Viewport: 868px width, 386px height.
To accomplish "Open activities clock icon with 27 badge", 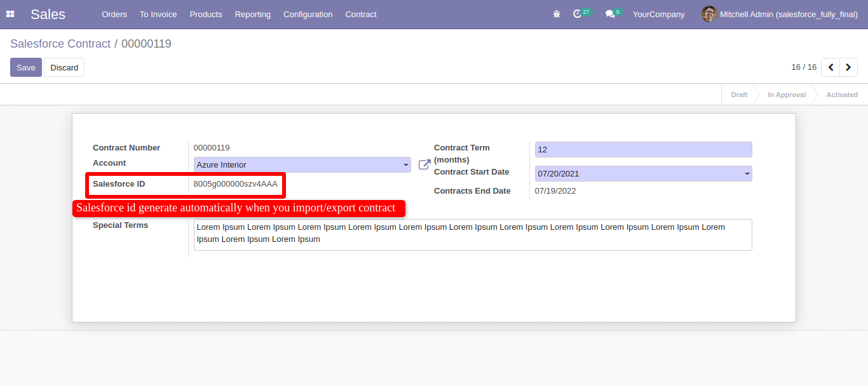I will [581, 13].
